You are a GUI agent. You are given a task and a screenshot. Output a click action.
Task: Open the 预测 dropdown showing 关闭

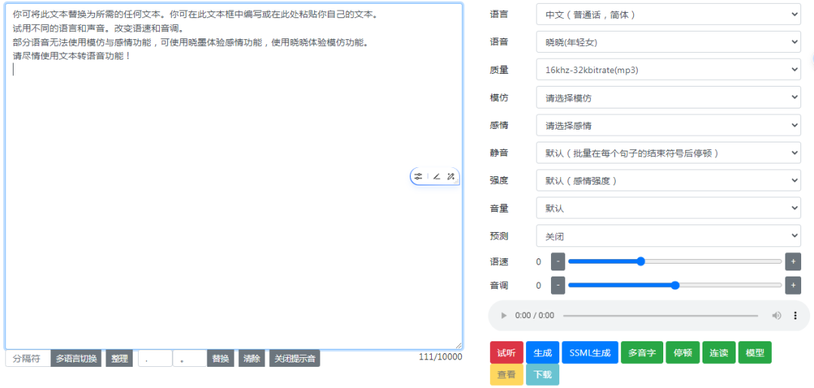(x=668, y=236)
